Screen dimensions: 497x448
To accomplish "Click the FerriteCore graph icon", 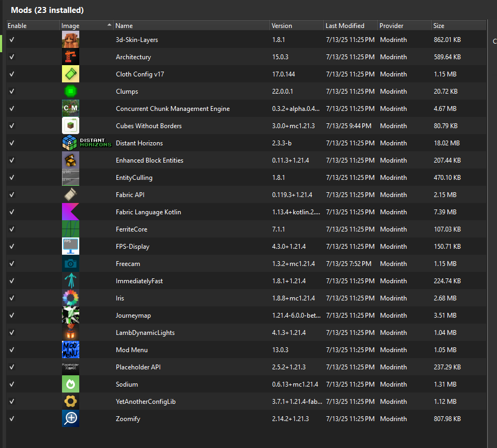I will (x=71, y=229).
